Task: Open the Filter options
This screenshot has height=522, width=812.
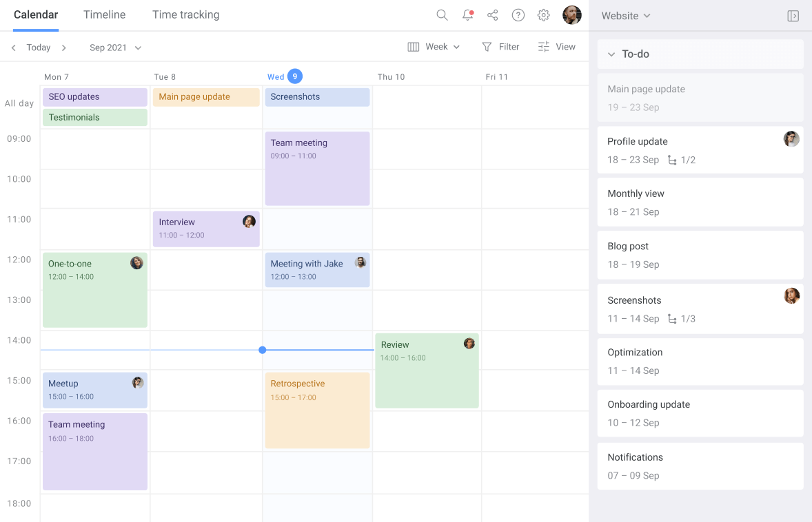Action: click(x=500, y=47)
